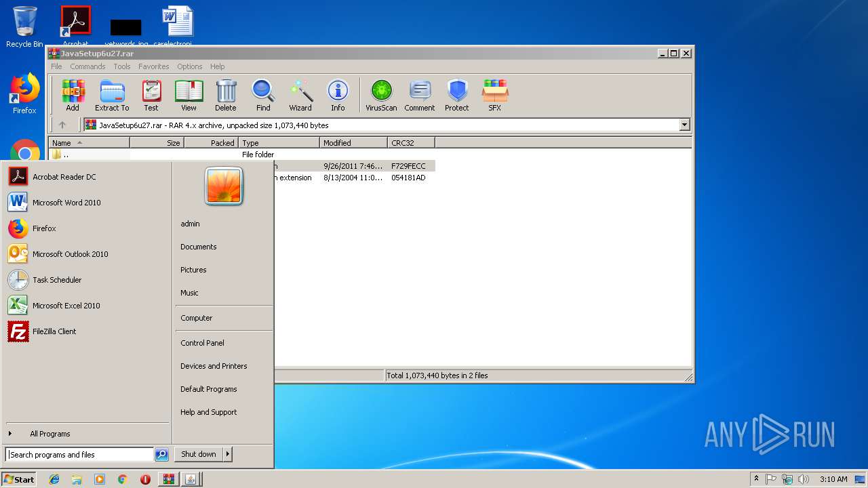The width and height of the screenshot is (868, 488).
Task: Click the media player taskbar icon
Action: click(100, 479)
